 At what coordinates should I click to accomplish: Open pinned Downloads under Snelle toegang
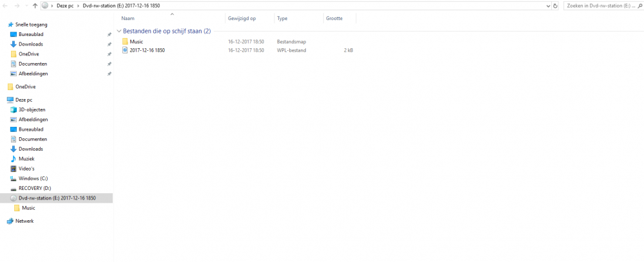30,44
